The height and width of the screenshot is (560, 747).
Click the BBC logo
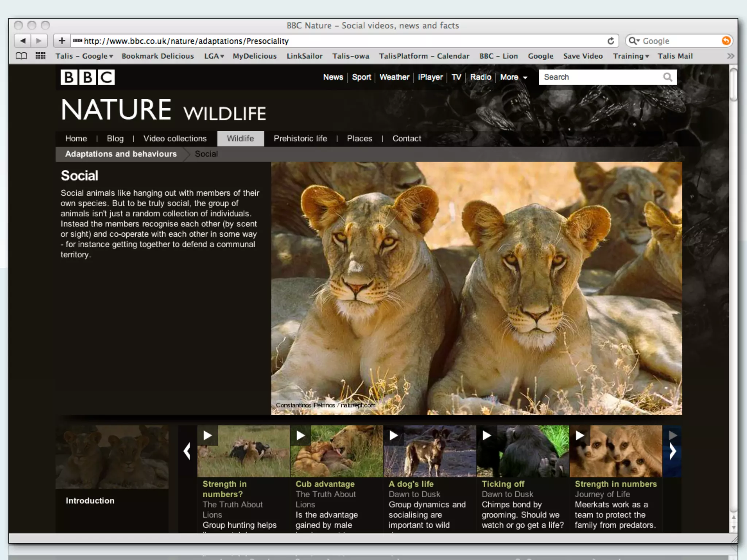88,77
